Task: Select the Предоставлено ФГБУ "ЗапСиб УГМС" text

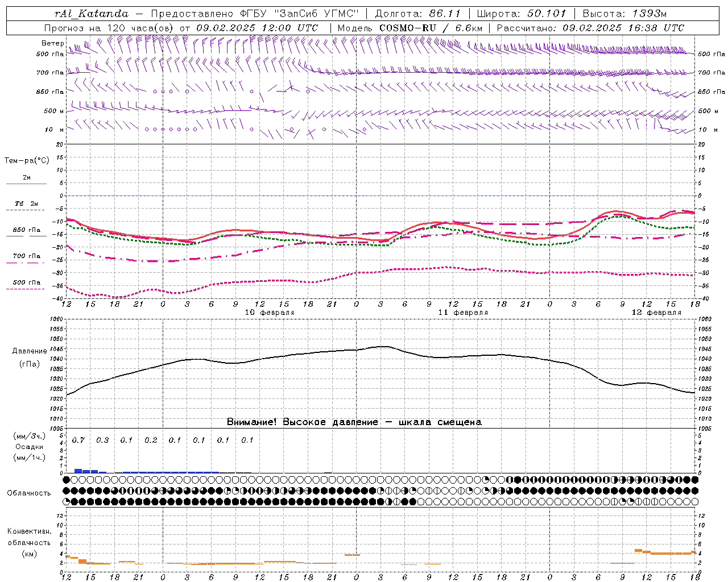Action: 255,14
